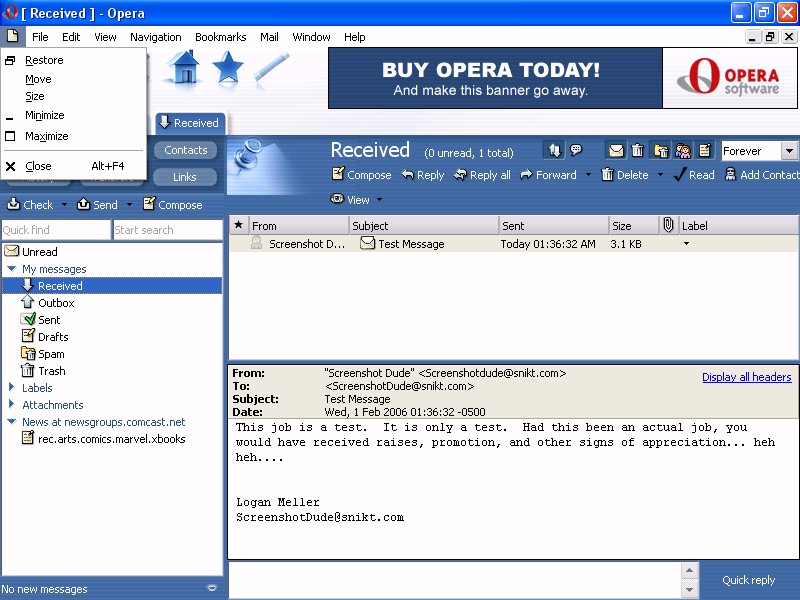Click the Buy Opera Today banner

pos(495,78)
